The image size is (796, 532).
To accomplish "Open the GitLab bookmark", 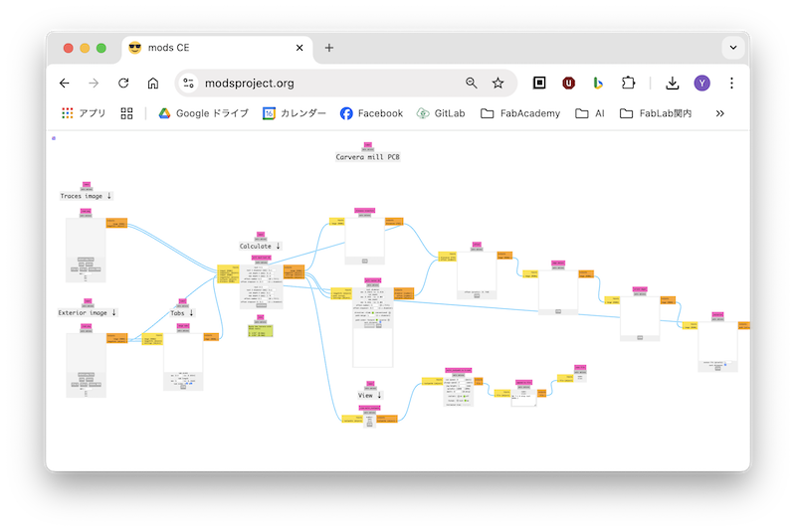I will [441, 113].
